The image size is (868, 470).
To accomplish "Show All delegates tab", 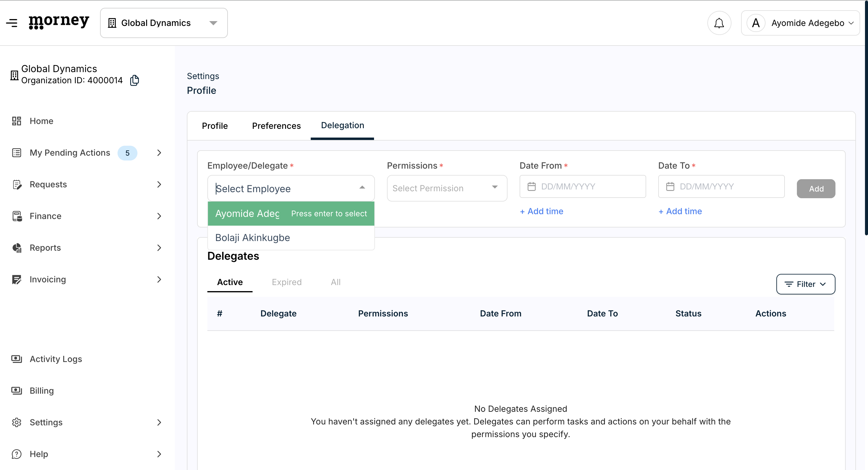I will pos(336,282).
